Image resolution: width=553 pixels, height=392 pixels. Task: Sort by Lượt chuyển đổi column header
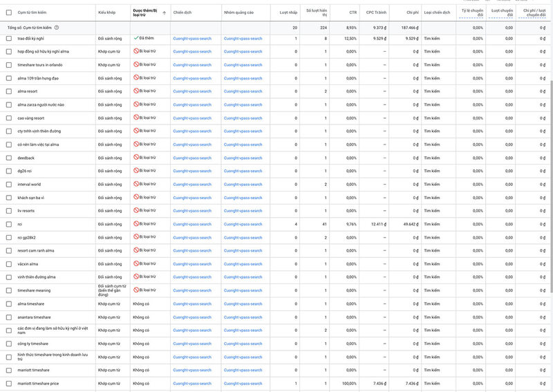(502, 12)
